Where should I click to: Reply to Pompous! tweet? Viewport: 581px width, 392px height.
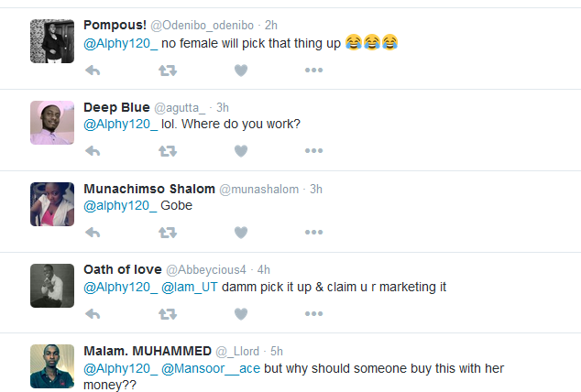[93, 70]
